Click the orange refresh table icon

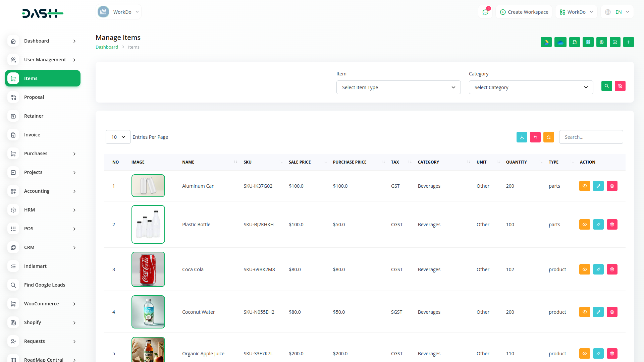click(x=548, y=137)
